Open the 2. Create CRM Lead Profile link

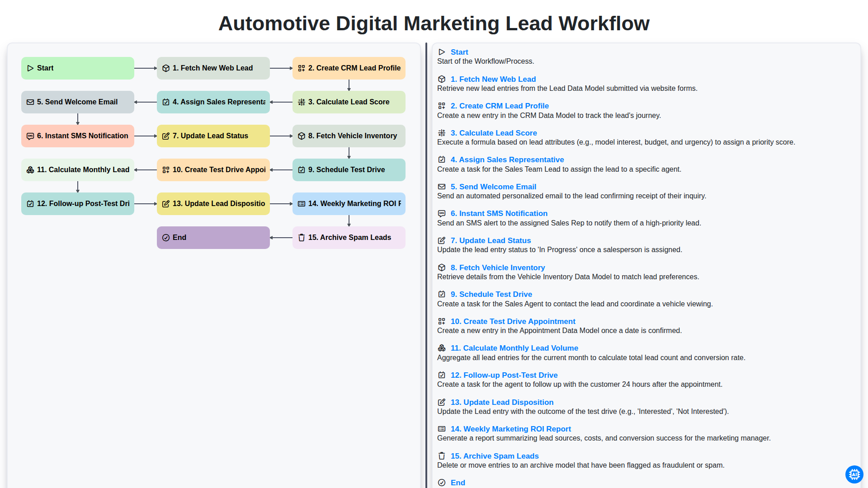point(500,106)
